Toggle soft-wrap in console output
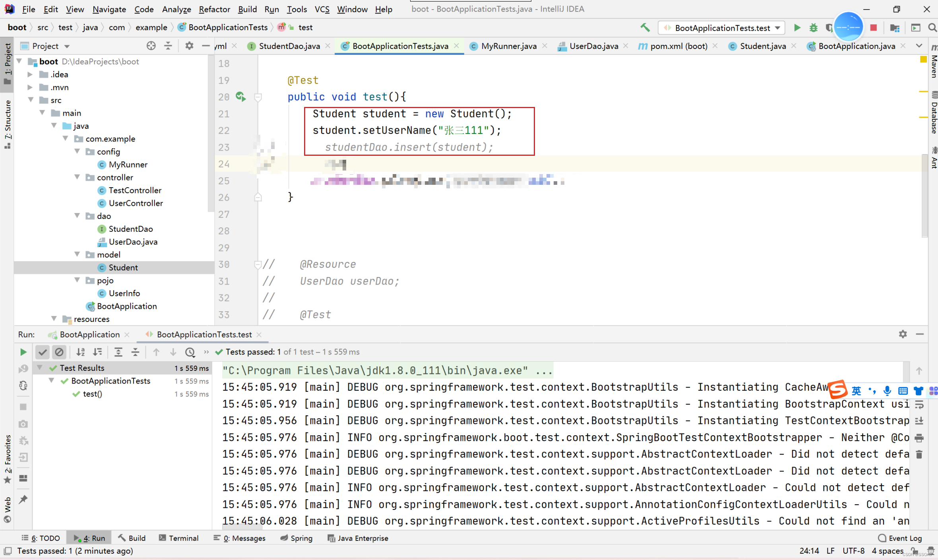This screenshot has width=938, height=560. tap(919, 405)
